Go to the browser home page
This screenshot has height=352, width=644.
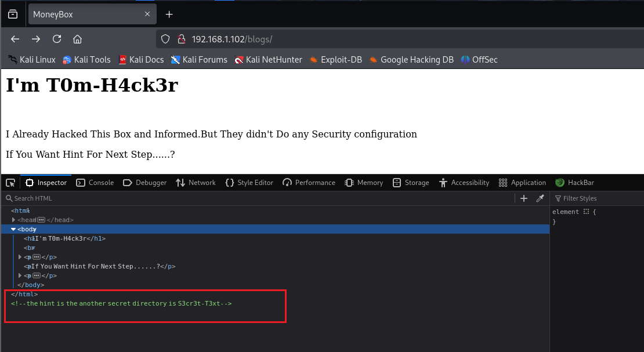[x=77, y=39]
